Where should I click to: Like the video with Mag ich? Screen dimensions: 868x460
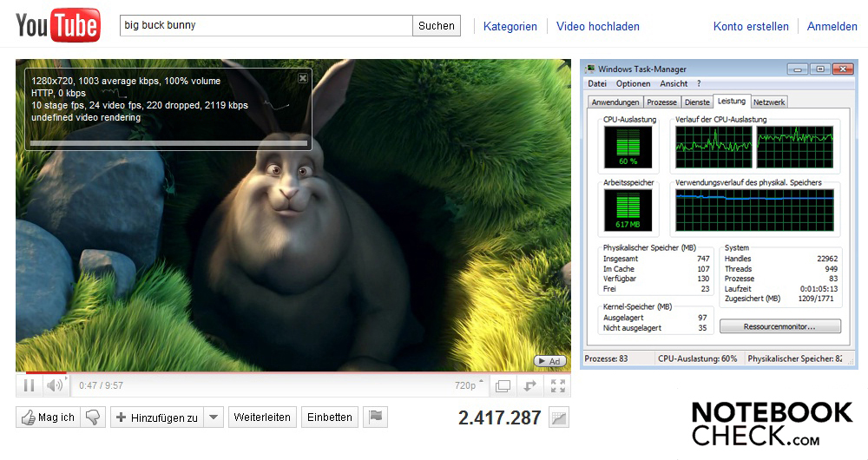[x=48, y=417]
